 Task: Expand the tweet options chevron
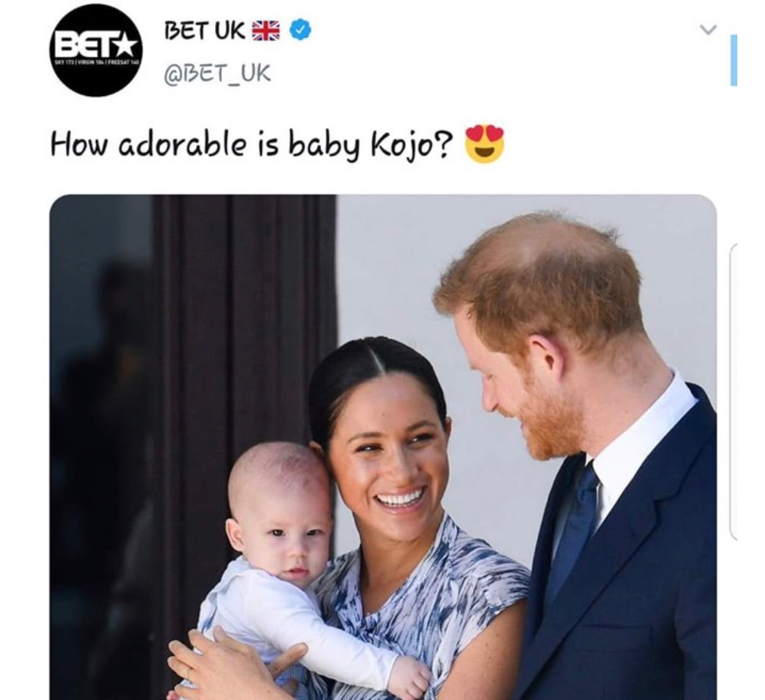coord(709,30)
